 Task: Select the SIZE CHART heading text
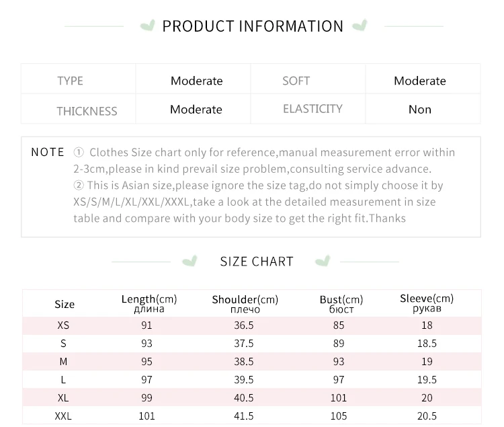(x=257, y=262)
